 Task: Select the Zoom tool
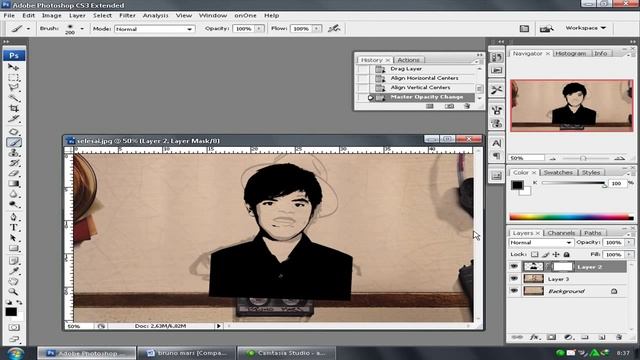[13, 292]
